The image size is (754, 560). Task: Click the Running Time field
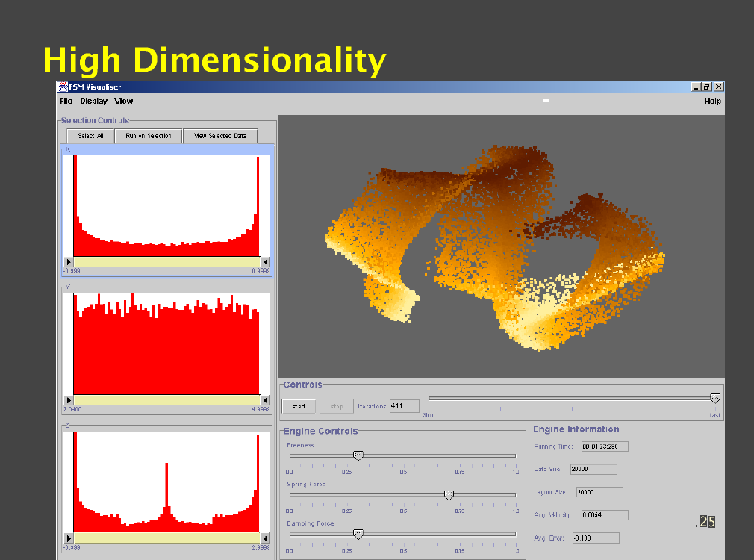click(605, 447)
